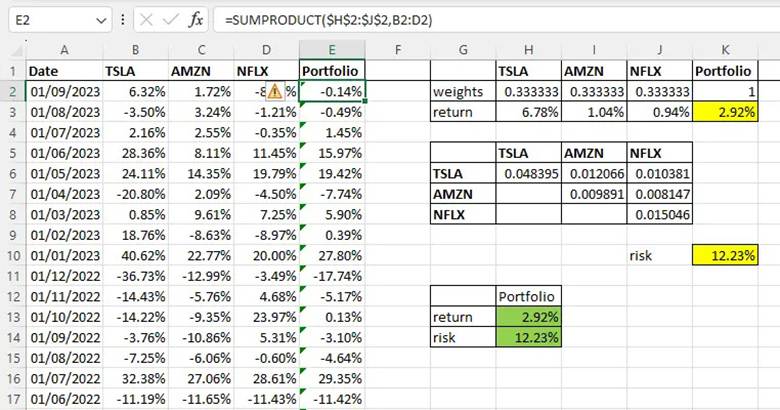
Task: Click the TSLA weight cell 0.333333
Action: point(529,92)
